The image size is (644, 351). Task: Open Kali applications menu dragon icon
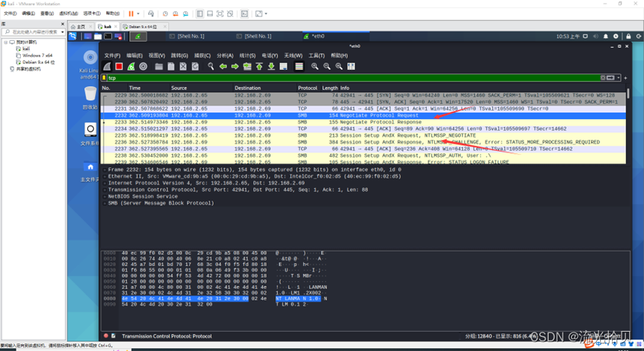pyautogui.click(x=73, y=36)
